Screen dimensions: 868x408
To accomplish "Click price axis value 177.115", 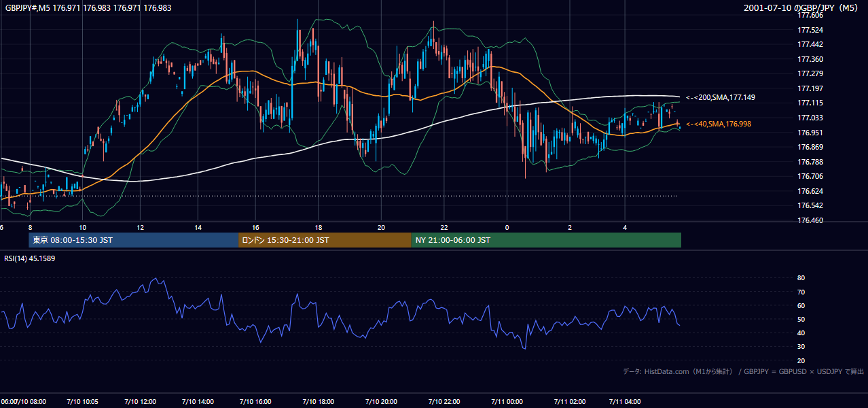I will [810, 103].
